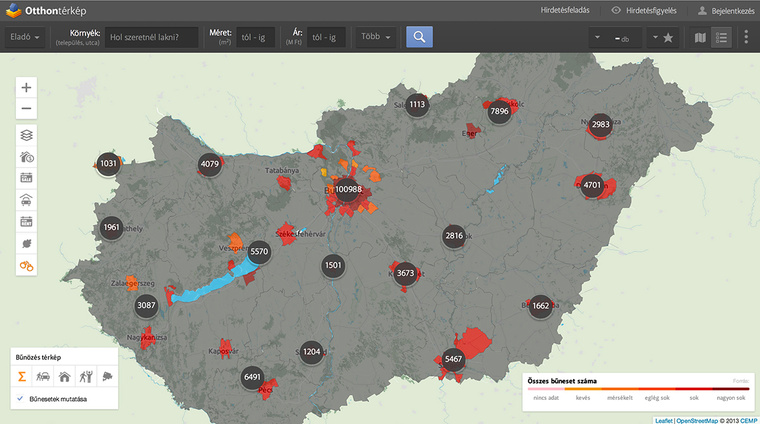Screen dimensions: 760x424
Task: Open the map layers icon
Action: [x=26, y=135]
